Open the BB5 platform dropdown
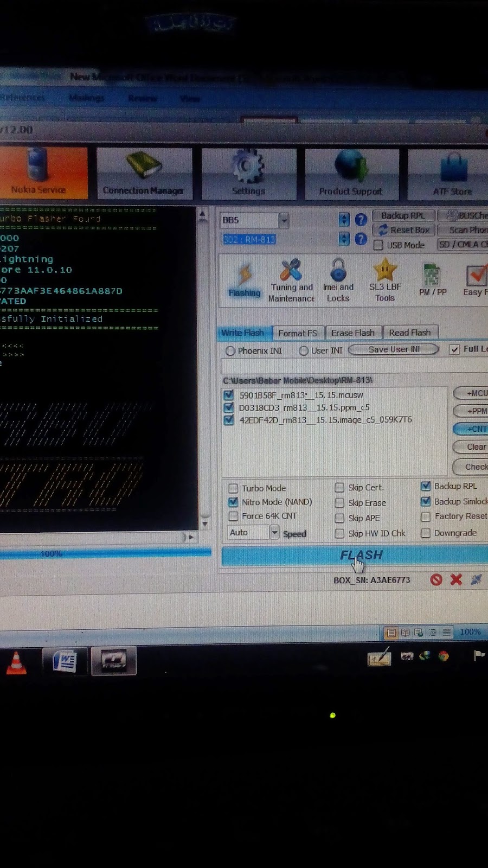488x868 pixels. 284,220
